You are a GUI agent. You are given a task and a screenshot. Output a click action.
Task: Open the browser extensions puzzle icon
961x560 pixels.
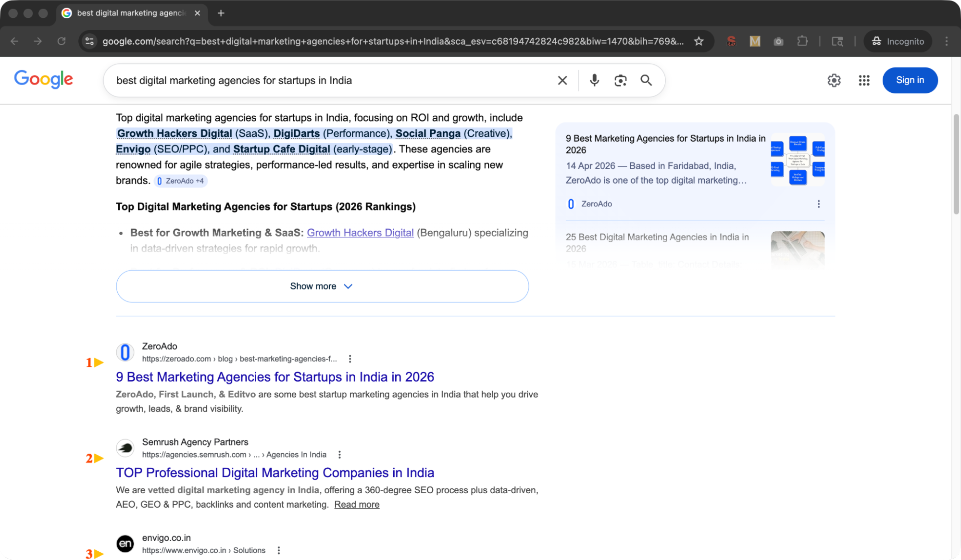point(802,41)
